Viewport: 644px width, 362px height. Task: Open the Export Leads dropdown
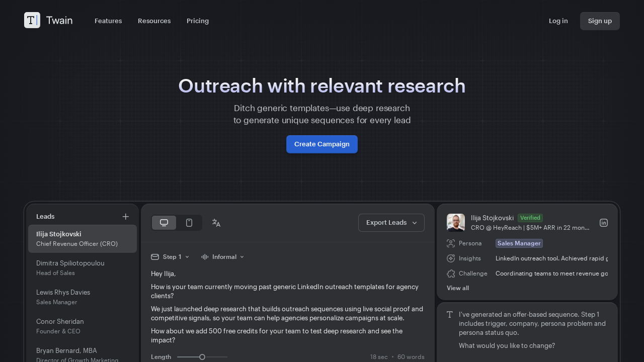coord(391,222)
